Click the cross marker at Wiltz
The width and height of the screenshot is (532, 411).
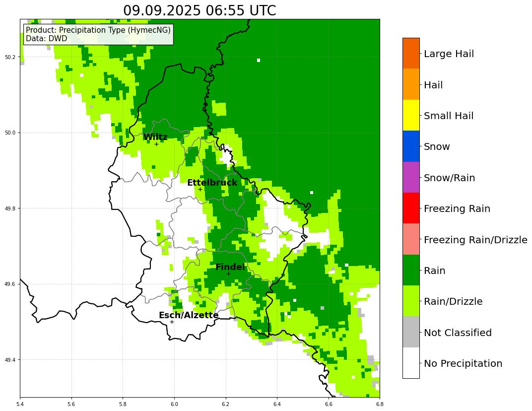coord(156,144)
